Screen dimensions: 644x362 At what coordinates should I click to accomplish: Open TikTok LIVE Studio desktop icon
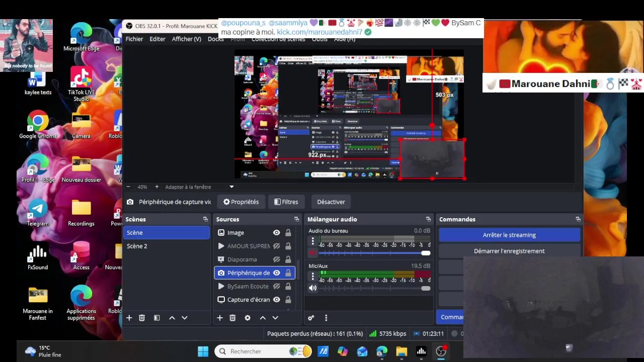click(81, 84)
